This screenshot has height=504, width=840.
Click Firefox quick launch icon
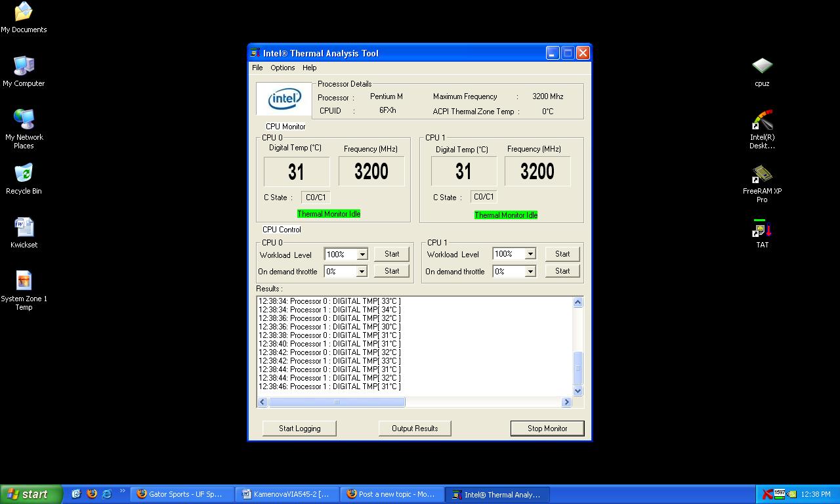click(x=92, y=494)
